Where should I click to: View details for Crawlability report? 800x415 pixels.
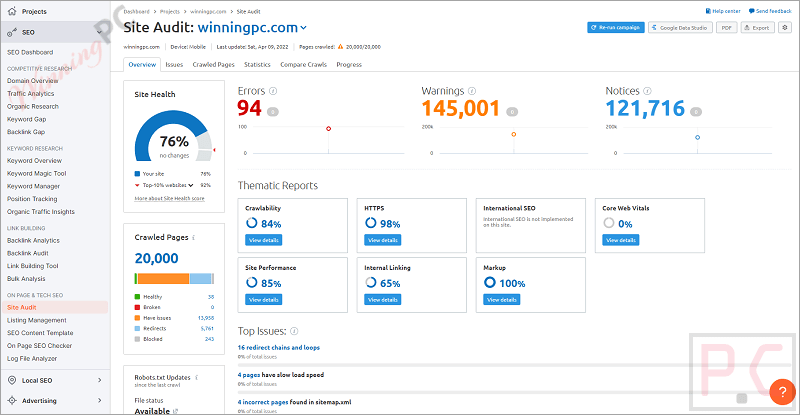pyautogui.click(x=264, y=240)
